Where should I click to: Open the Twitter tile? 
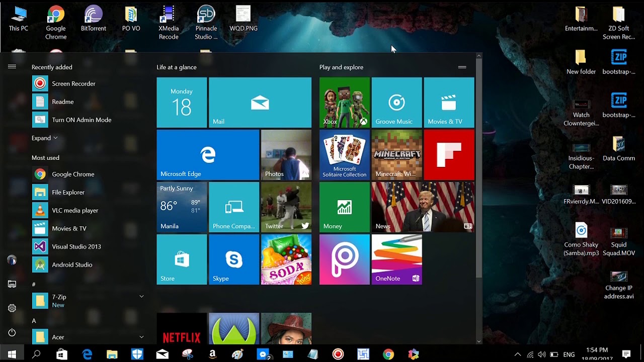(286, 207)
